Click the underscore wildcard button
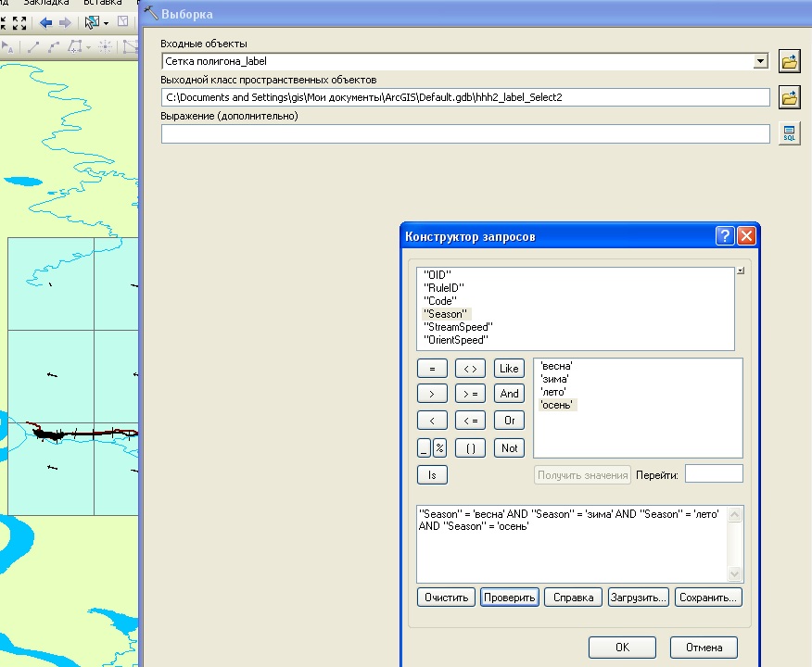Screen dimensions: 812x667 [424, 448]
